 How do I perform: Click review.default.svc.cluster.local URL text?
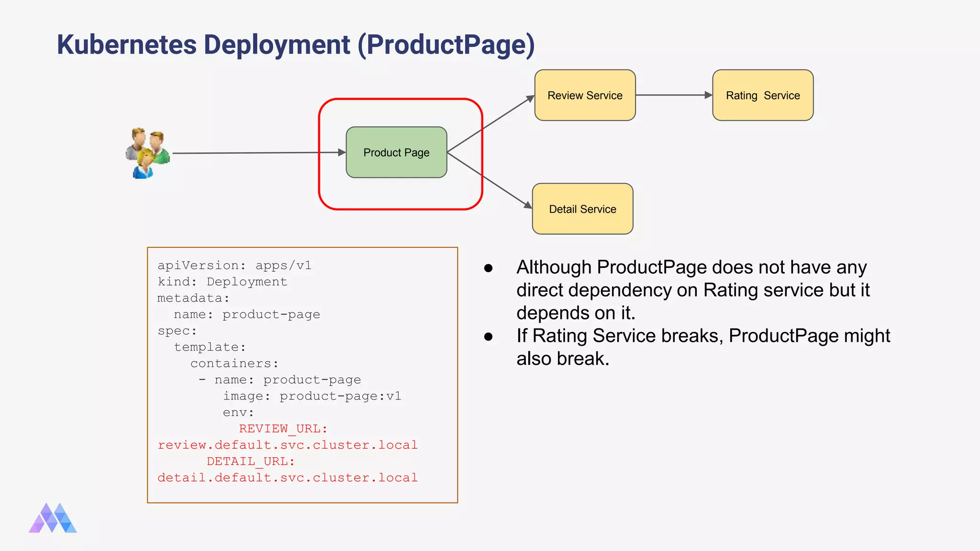[x=288, y=445]
